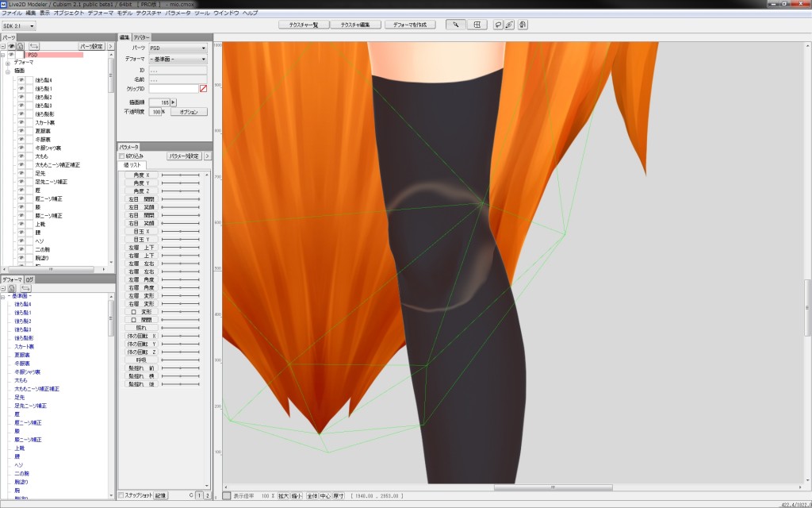Open the ファイル menu
This screenshot has height=508, width=812.
click(12, 13)
